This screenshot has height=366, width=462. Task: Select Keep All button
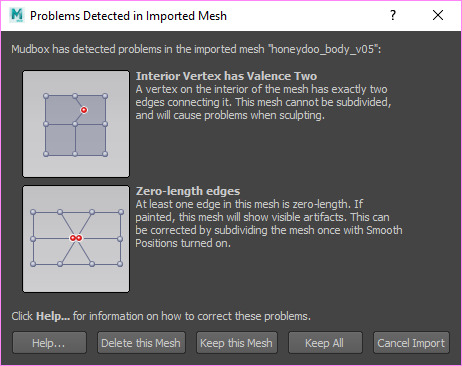coord(325,343)
